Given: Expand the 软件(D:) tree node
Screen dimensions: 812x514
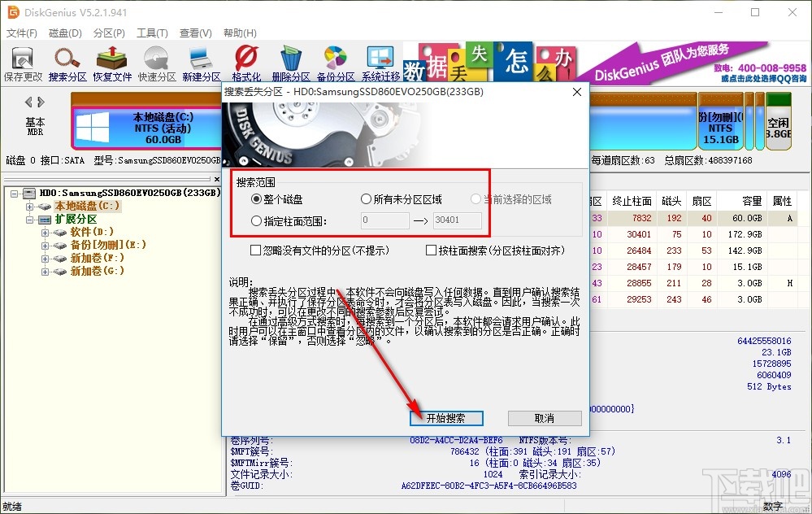Looking at the screenshot, I should click(x=45, y=232).
